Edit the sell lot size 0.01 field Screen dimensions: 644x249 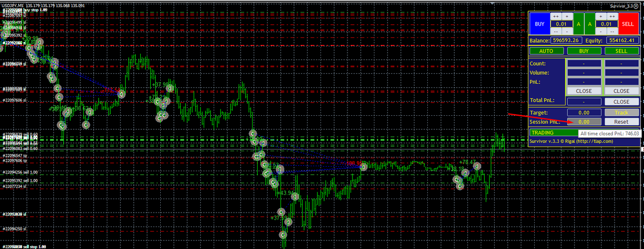tap(607, 24)
